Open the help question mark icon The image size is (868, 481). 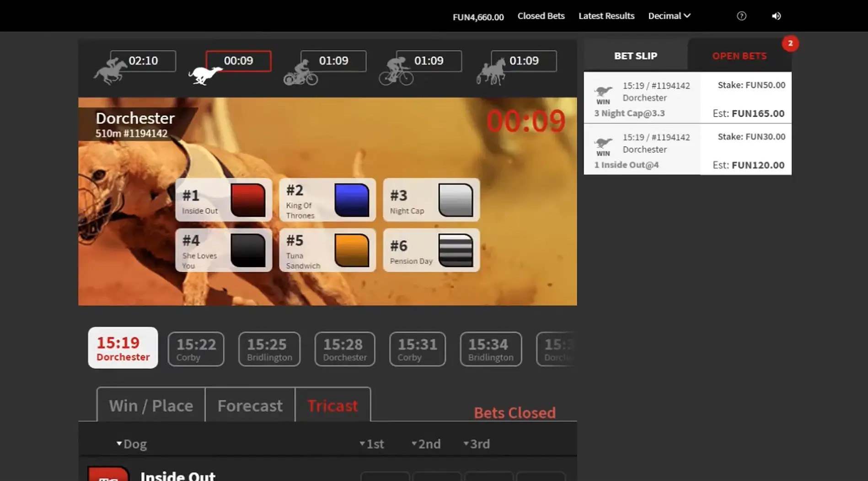click(741, 16)
